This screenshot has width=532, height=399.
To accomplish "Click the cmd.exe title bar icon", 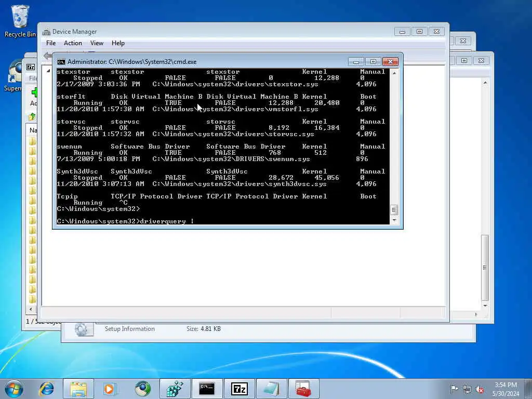I will click(x=61, y=62).
